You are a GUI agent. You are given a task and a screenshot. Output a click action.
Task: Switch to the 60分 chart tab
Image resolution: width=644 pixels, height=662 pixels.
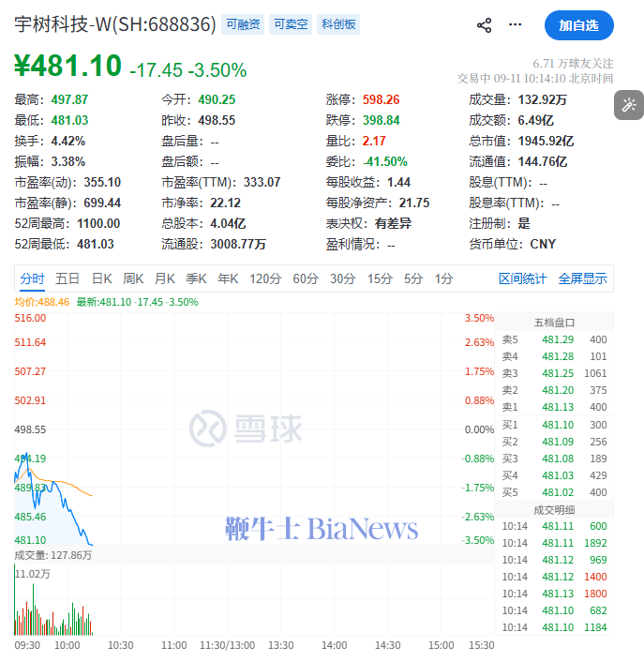click(306, 278)
